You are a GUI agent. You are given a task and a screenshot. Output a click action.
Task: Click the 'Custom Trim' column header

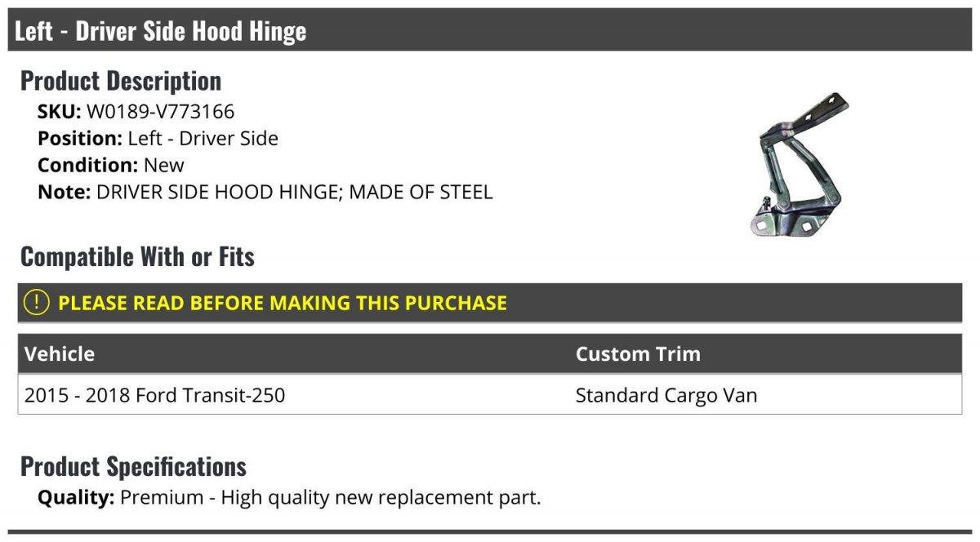pos(638,354)
